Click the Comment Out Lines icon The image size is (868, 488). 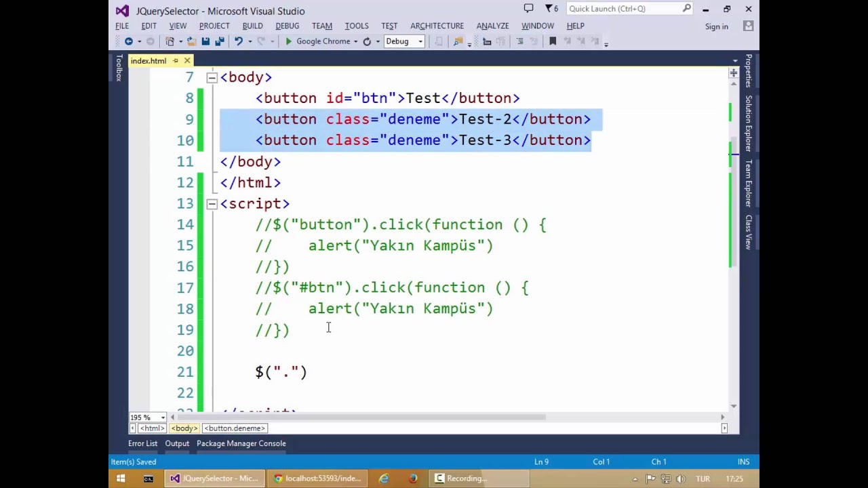(x=520, y=41)
